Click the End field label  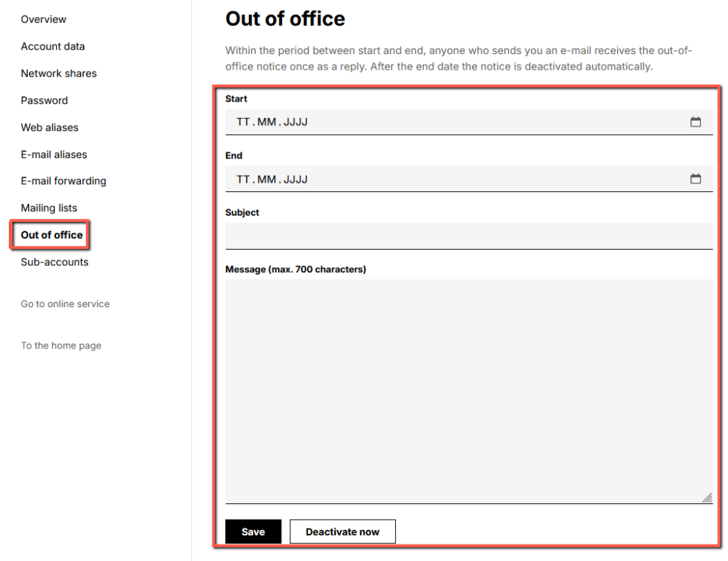(233, 156)
